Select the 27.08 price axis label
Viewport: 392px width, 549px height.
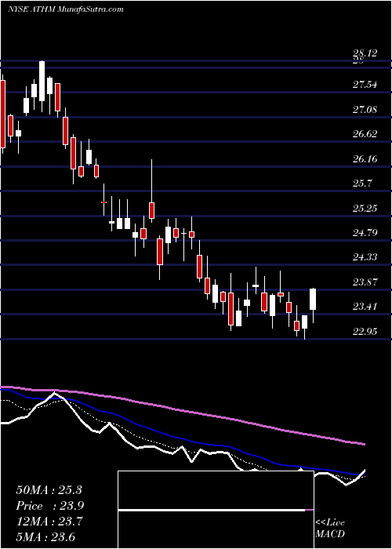pos(365,110)
